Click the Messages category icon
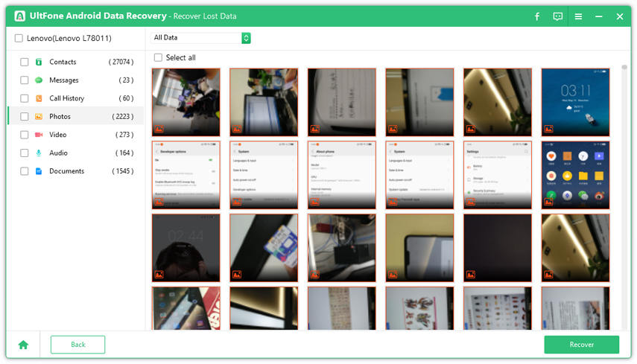Viewport: 637px width, 364px height. [39, 80]
